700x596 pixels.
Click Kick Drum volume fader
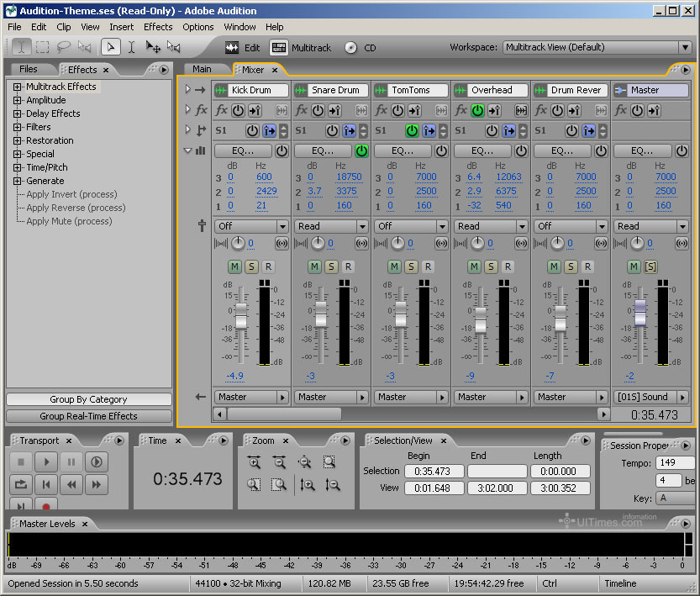(x=241, y=315)
